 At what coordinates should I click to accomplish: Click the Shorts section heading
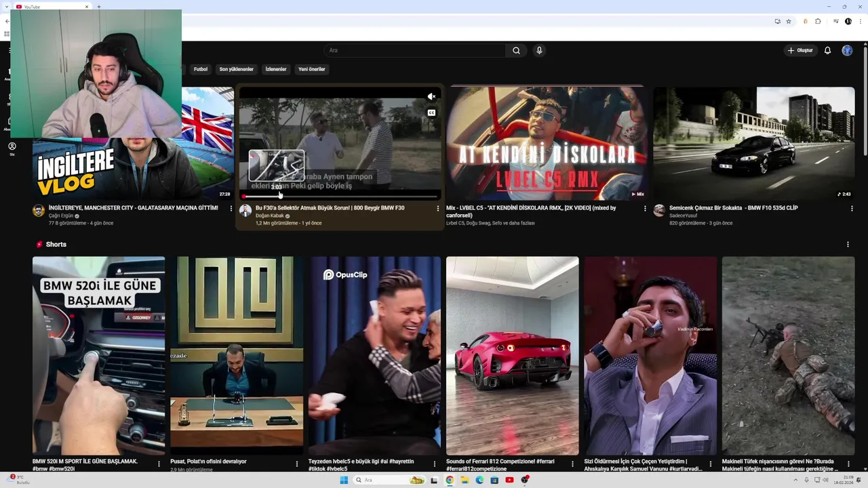(56, 244)
